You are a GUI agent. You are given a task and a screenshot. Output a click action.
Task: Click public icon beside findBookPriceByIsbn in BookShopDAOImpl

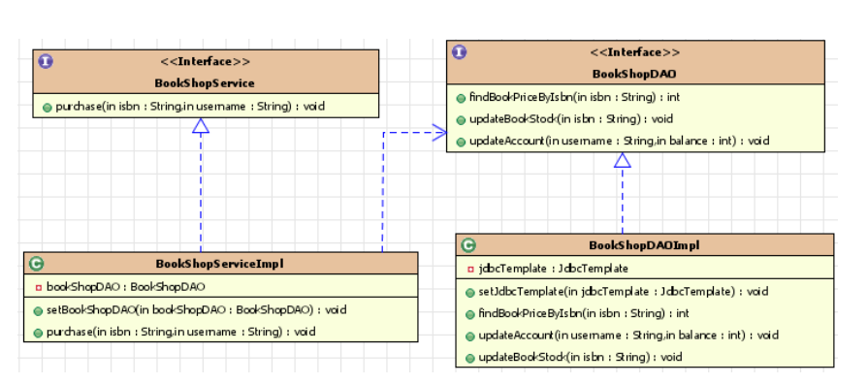coord(470,314)
